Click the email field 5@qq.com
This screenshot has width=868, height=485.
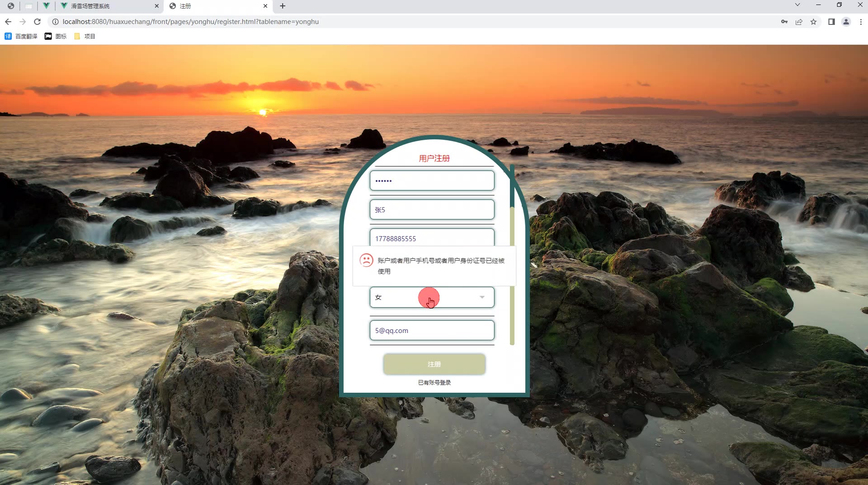coord(432,330)
